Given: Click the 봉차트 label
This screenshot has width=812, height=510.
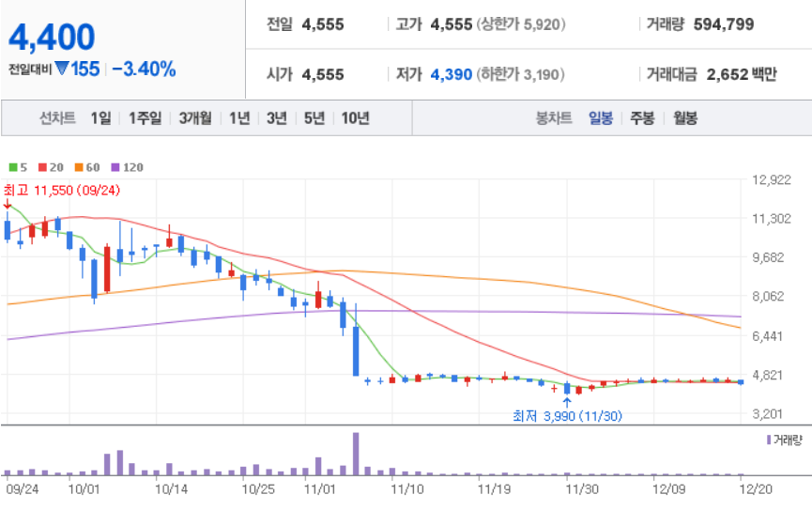Looking at the screenshot, I should [554, 118].
